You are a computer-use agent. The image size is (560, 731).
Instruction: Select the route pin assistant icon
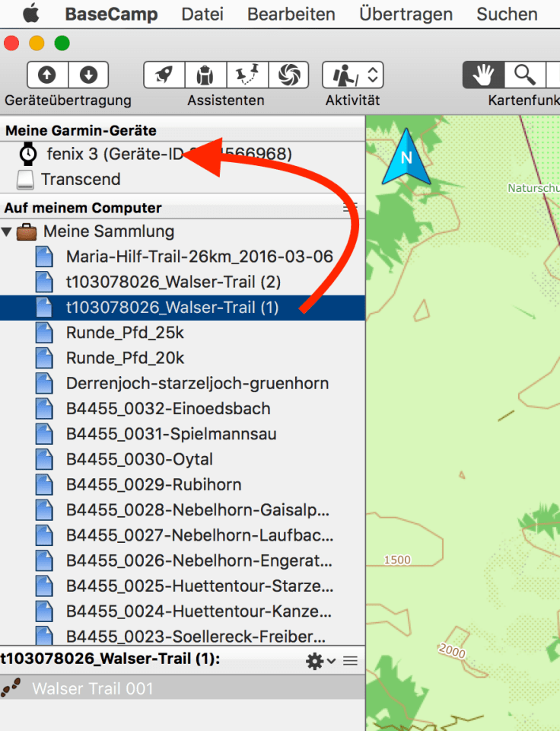coord(247,75)
